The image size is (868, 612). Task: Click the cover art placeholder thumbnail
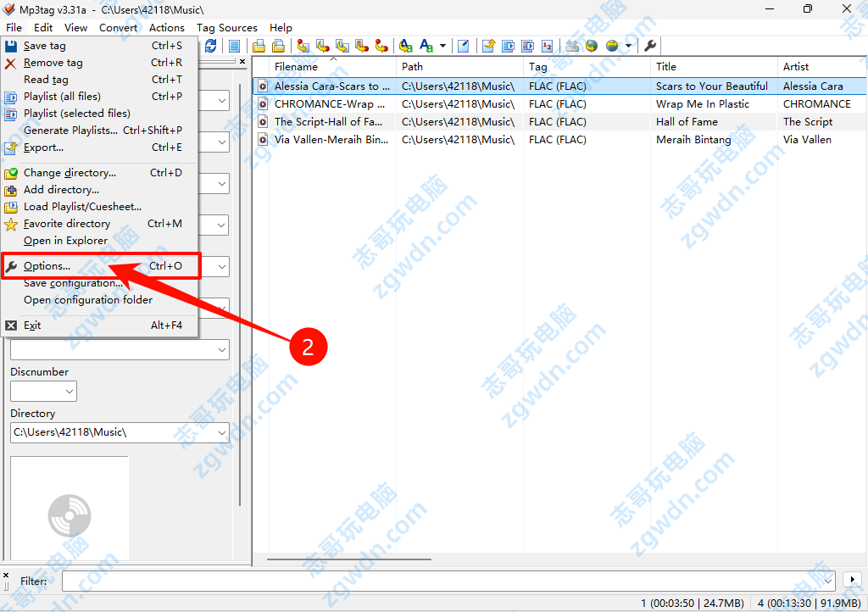[x=69, y=509]
